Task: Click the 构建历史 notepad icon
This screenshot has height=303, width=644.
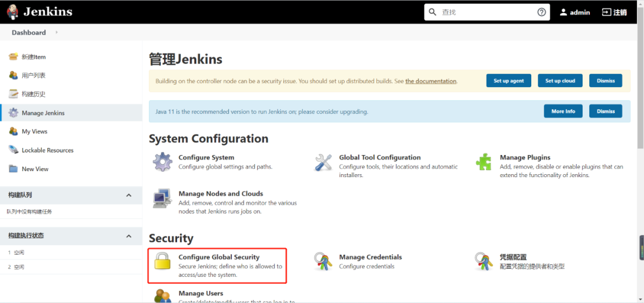Action: (14, 94)
